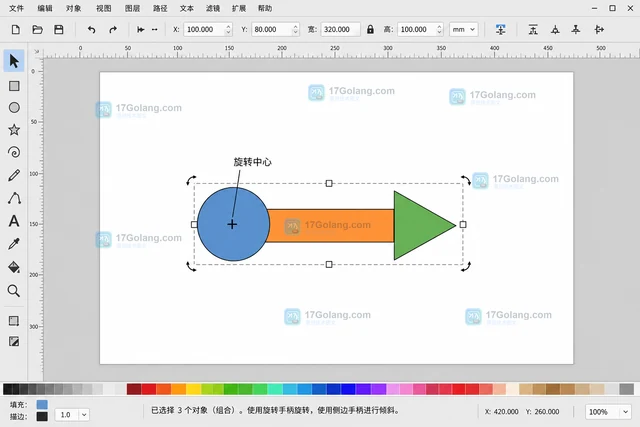Viewport: 640px width, 427px height.
Task: Redo the undone action
Action: coord(113,29)
